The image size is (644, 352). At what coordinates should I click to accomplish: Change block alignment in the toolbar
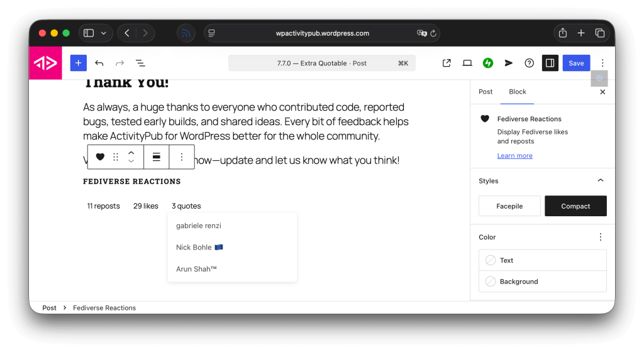[157, 157]
